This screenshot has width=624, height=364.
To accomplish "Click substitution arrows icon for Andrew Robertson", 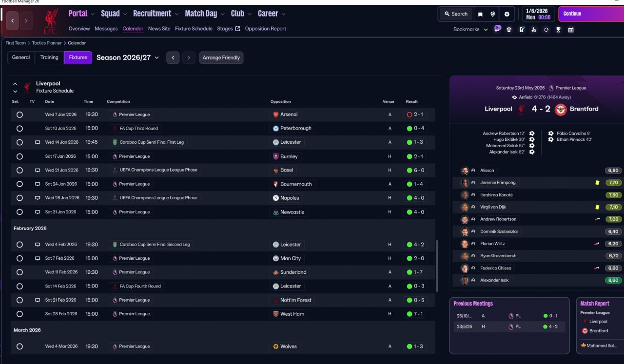I will click(597, 219).
